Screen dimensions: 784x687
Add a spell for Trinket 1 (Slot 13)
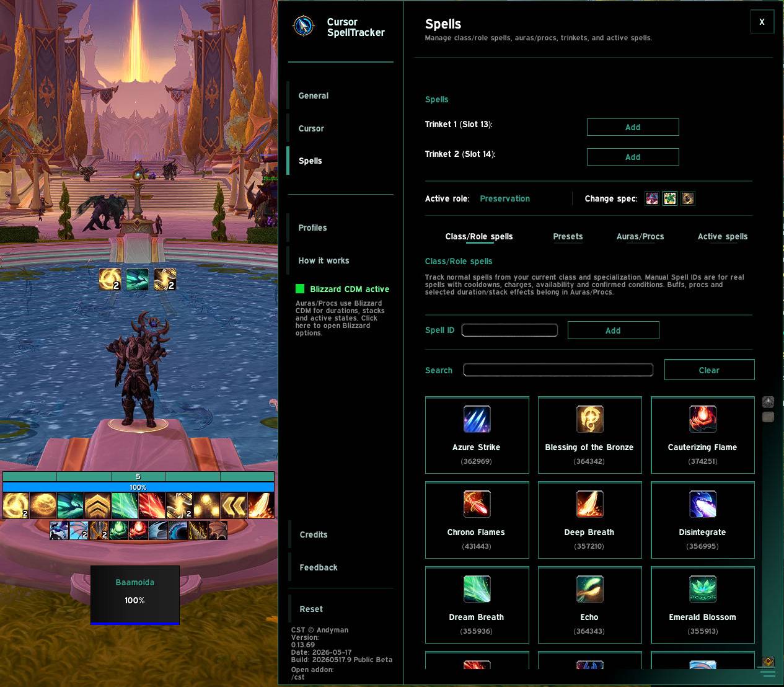(633, 127)
